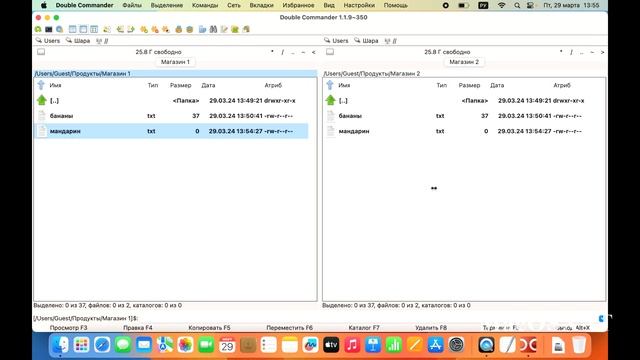Screen dimensions: 640x360
Task: Open terminal via black console toolbar icon
Action: [49, 29]
